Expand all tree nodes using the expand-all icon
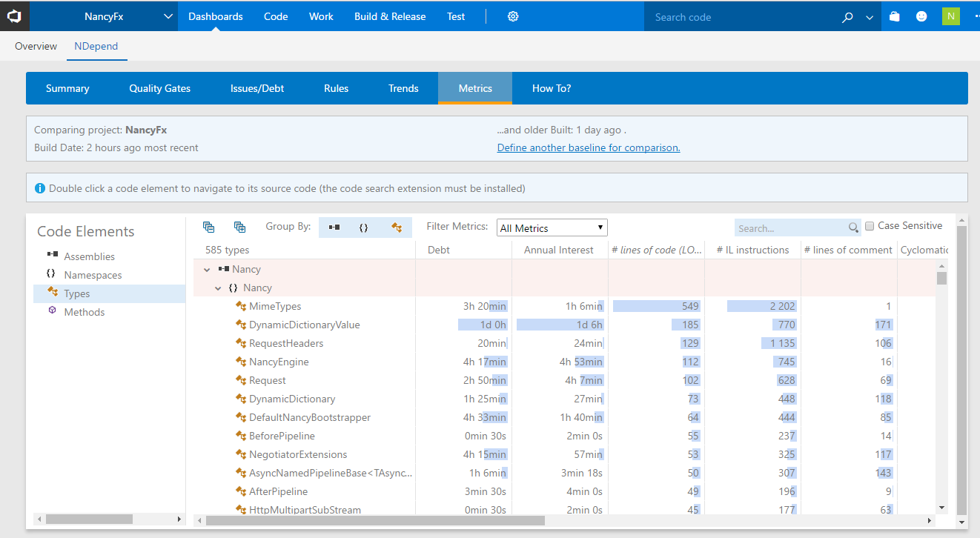 click(239, 227)
